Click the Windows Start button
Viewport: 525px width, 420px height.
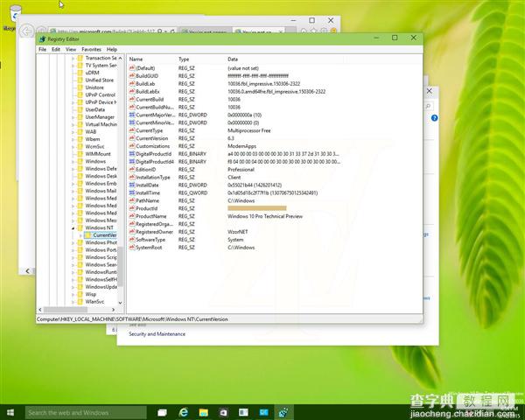coord(10,412)
